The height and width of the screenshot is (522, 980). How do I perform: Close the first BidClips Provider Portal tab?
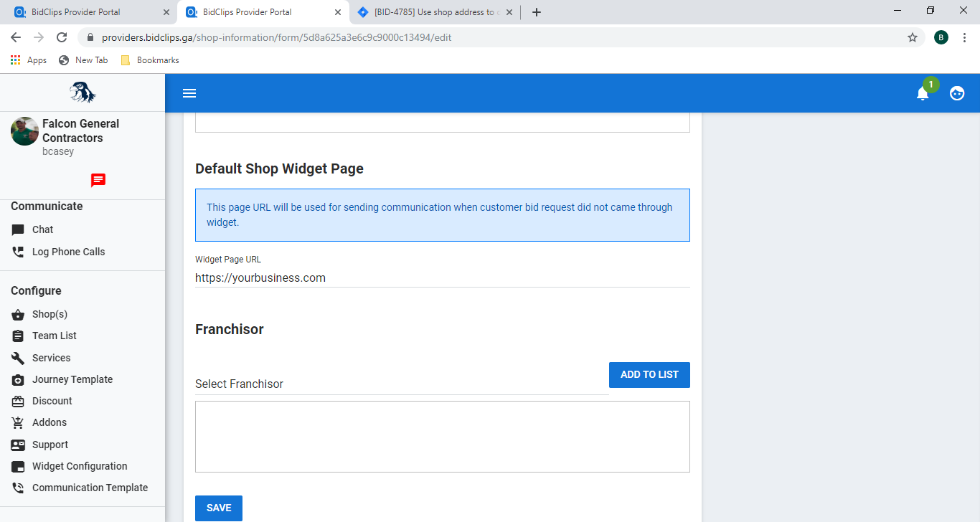click(x=166, y=12)
